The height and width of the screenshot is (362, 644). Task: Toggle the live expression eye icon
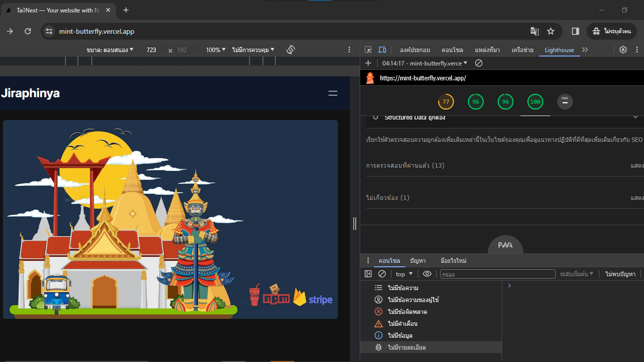click(x=427, y=274)
